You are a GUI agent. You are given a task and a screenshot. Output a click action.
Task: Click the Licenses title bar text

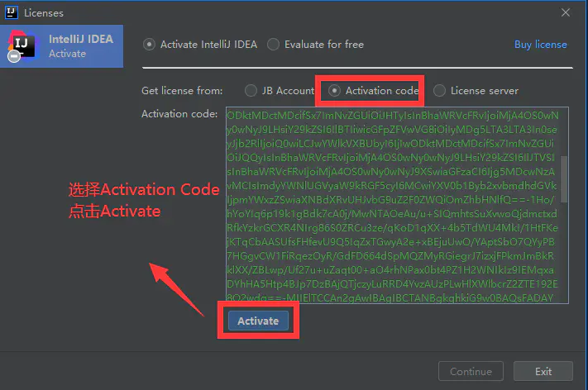point(44,13)
